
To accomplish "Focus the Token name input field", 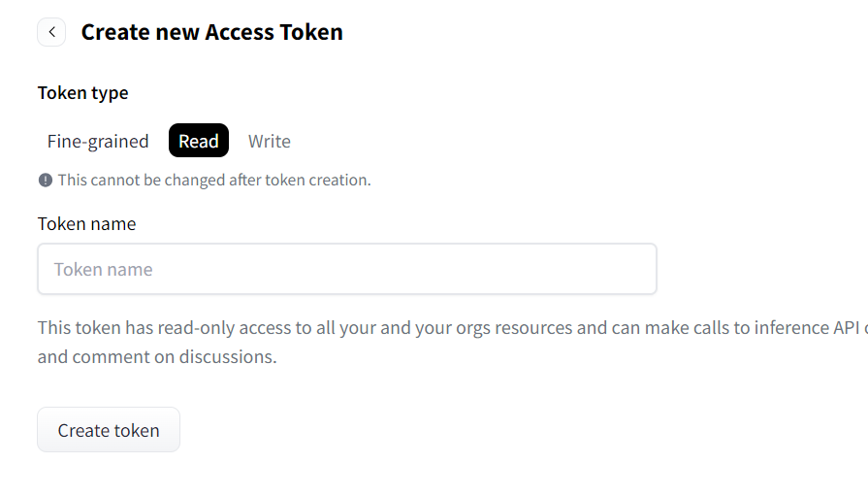I will pyautogui.click(x=346, y=269).
